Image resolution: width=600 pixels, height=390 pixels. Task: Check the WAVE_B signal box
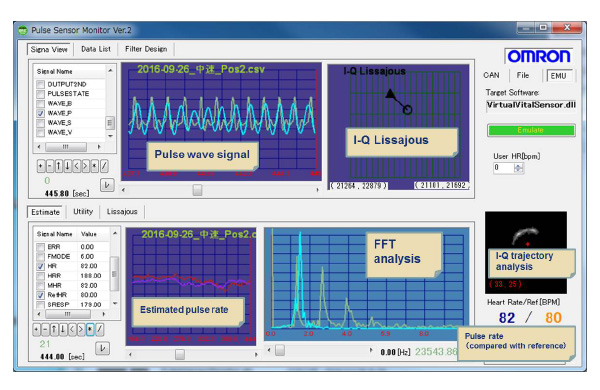tap(41, 104)
